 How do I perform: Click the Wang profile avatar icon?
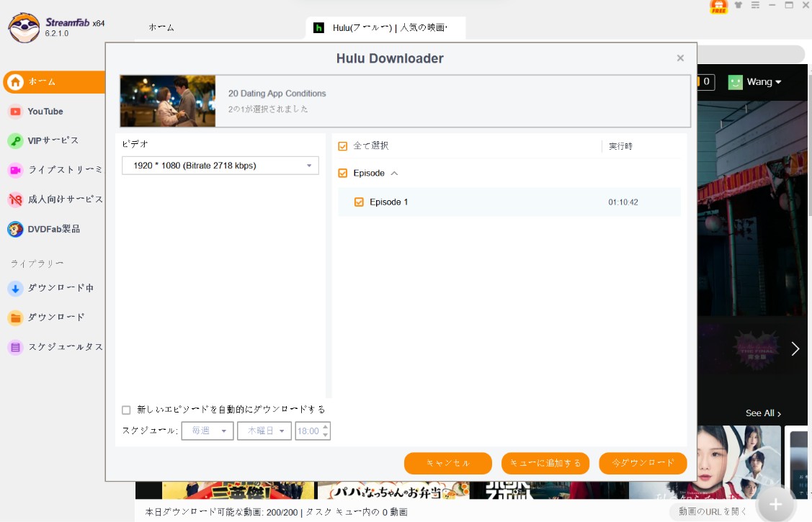pyautogui.click(x=736, y=82)
